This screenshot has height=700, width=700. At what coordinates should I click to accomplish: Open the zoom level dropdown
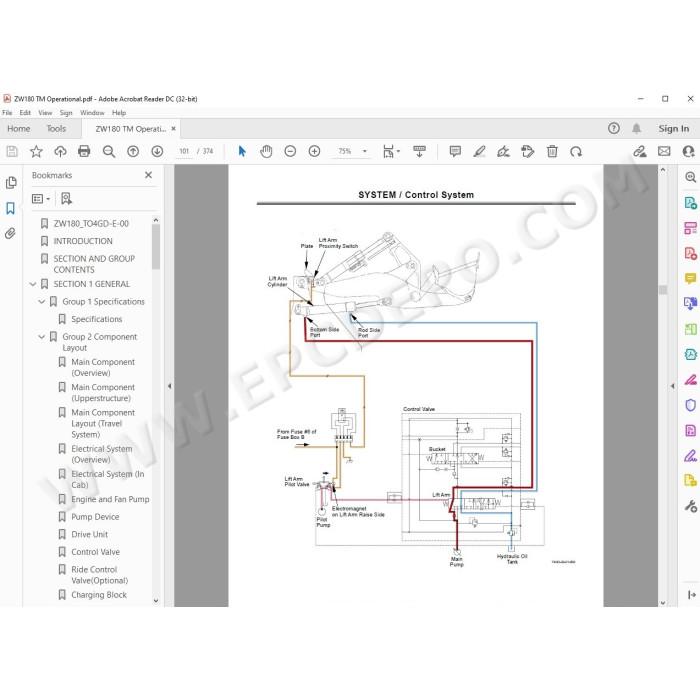tap(365, 151)
